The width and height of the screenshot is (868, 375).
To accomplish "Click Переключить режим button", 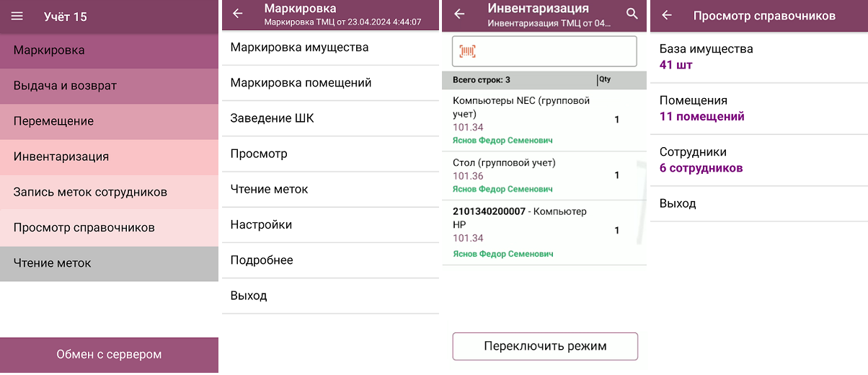I will (545, 346).
